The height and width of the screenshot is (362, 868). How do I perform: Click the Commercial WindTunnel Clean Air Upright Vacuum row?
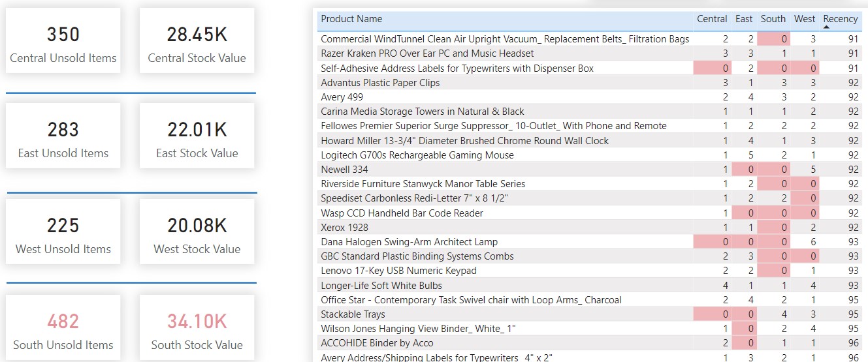click(589, 39)
